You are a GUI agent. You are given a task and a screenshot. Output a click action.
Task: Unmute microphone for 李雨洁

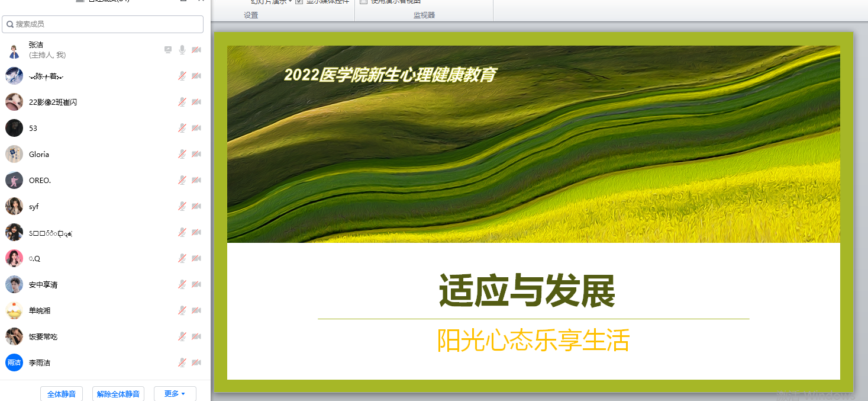pyautogui.click(x=182, y=362)
